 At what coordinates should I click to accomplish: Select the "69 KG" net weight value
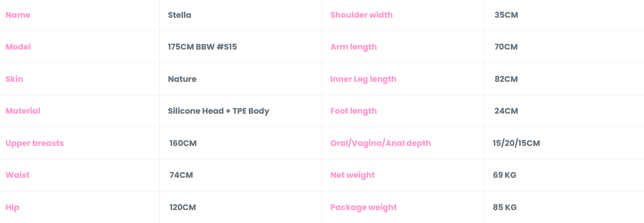(504, 175)
